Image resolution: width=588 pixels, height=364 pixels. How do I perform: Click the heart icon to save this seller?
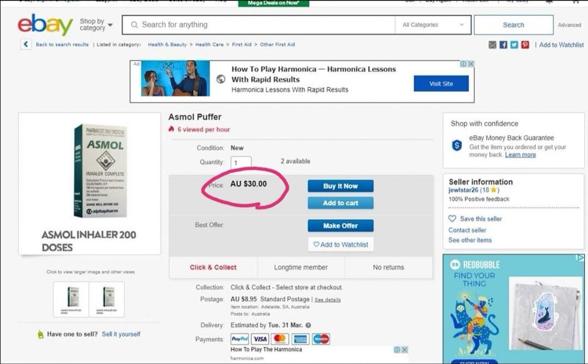point(452,219)
